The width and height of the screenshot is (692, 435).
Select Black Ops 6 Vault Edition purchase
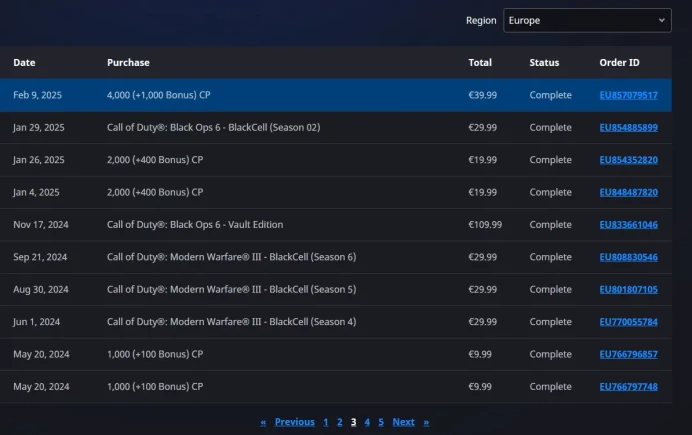tap(195, 225)
